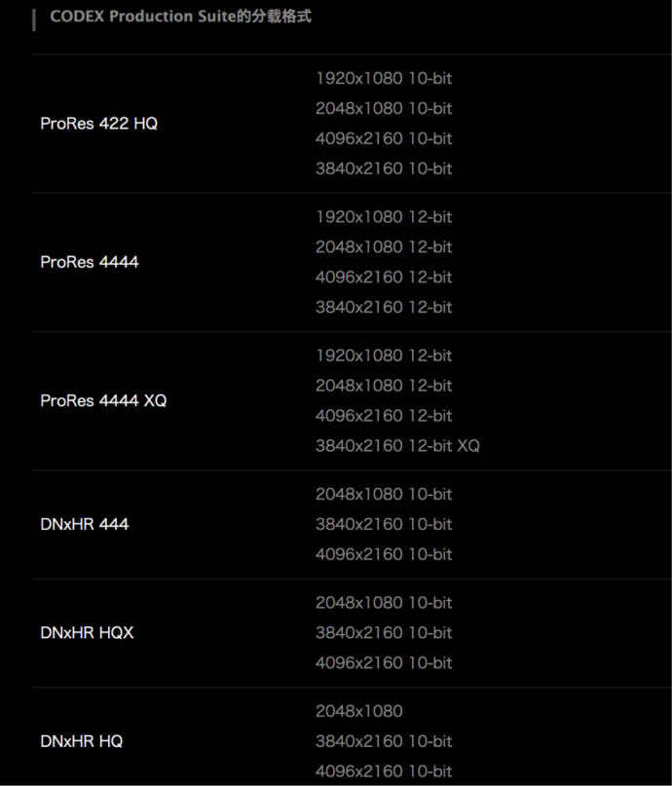Select the DNxHR HQ row label
Image resolution: width=672 pixels, height=786 pixels.
point(81,741)
